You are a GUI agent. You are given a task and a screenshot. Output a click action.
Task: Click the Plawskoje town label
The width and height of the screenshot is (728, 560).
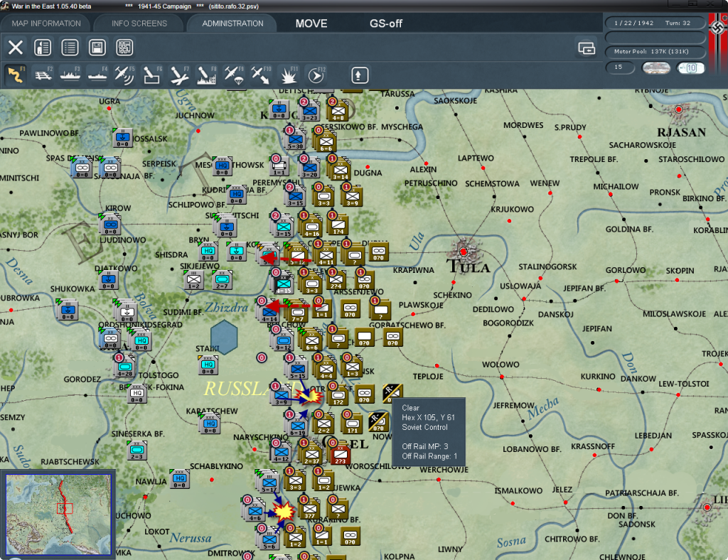[x=422, y=305]
